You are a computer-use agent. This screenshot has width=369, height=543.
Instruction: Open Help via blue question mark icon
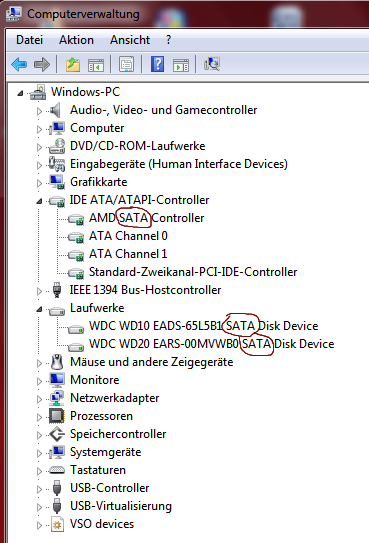click(x=158, y=64)
